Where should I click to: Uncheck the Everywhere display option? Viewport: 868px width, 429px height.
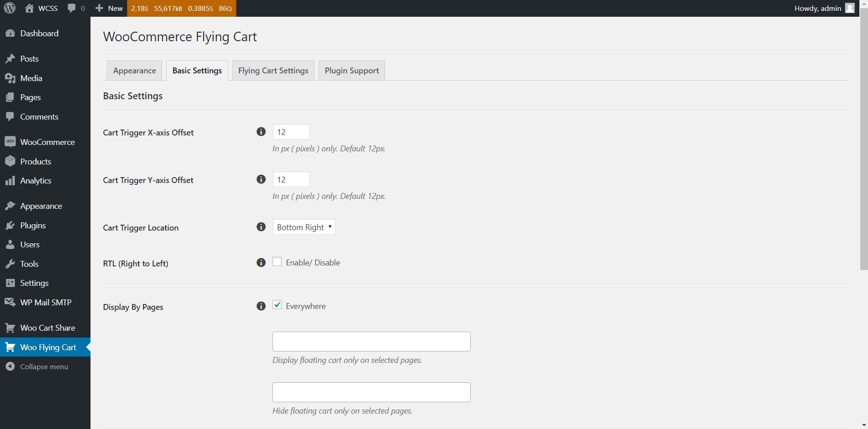coord(277,305)
